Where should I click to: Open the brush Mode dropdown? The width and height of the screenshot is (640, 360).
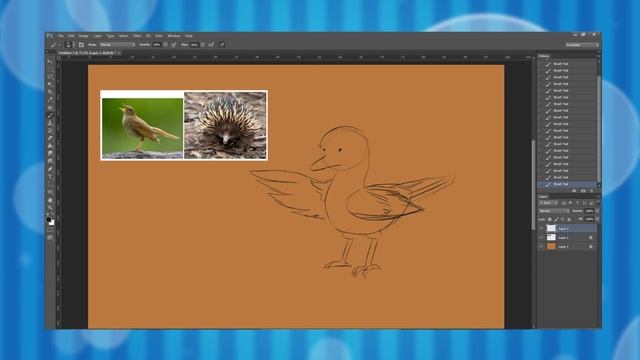(x=117, y=44)
